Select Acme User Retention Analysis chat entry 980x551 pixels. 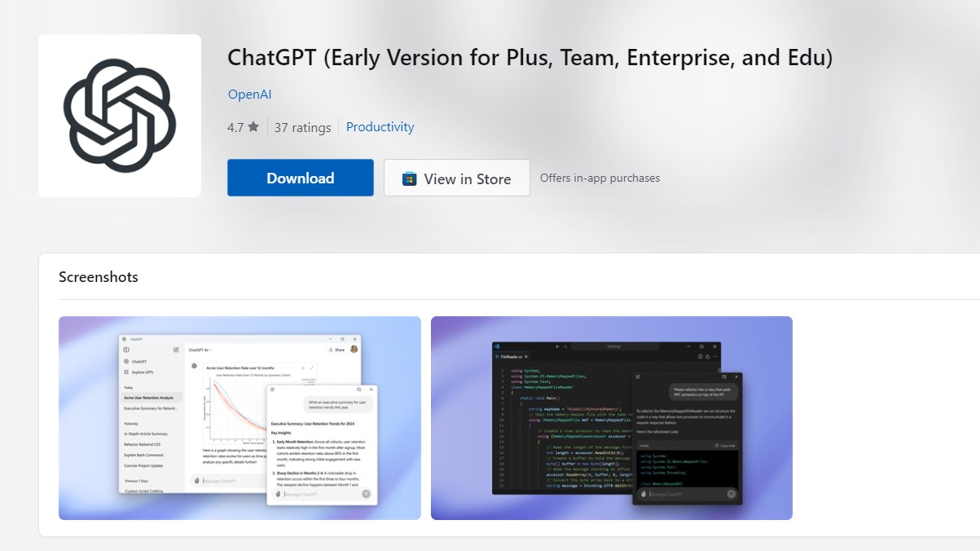pos(149,398)
